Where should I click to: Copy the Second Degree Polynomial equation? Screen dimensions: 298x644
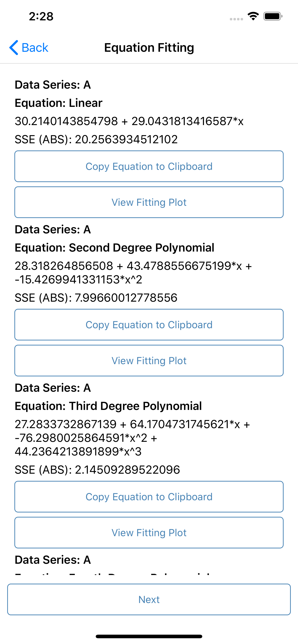(149, 325)
